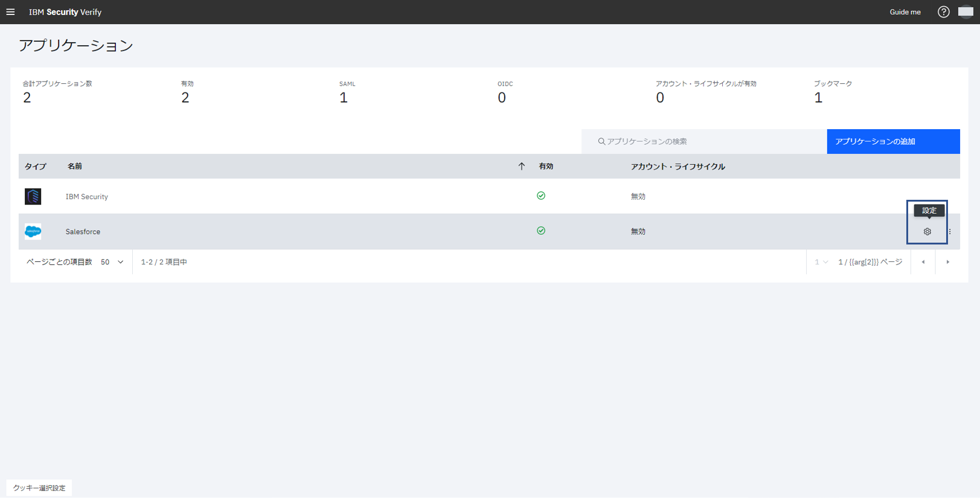Click the help question mark icon
The image size is (980, 498).
pos(943,12)
